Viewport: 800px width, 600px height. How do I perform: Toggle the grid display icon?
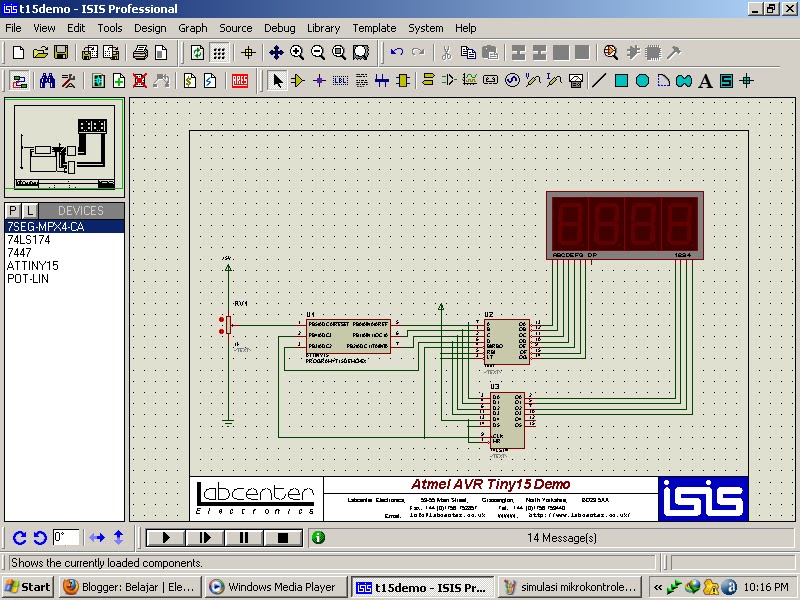[x=217, y=52]
